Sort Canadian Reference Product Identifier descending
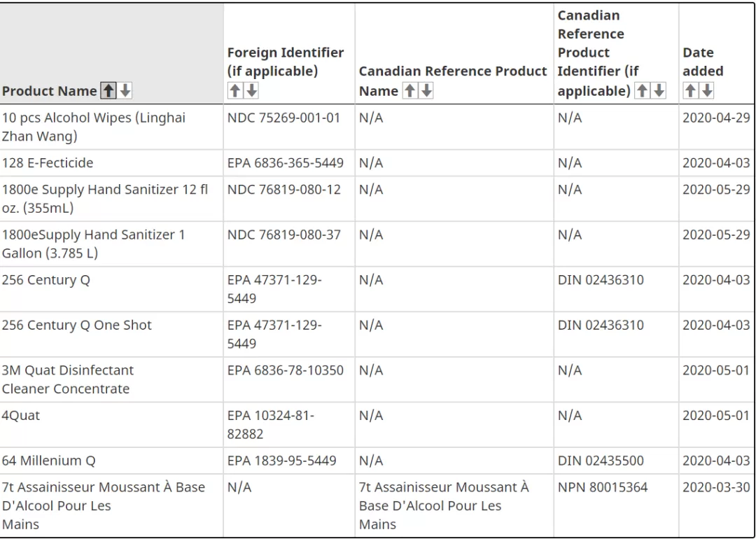The height and width of the screenshot is (539, 756). tap(659, 90)
